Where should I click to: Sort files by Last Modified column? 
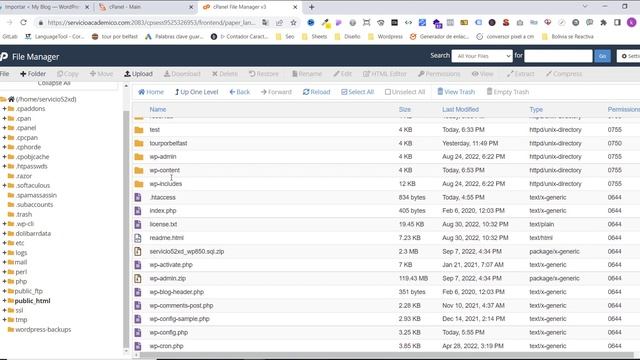click(x=460, y=109)
